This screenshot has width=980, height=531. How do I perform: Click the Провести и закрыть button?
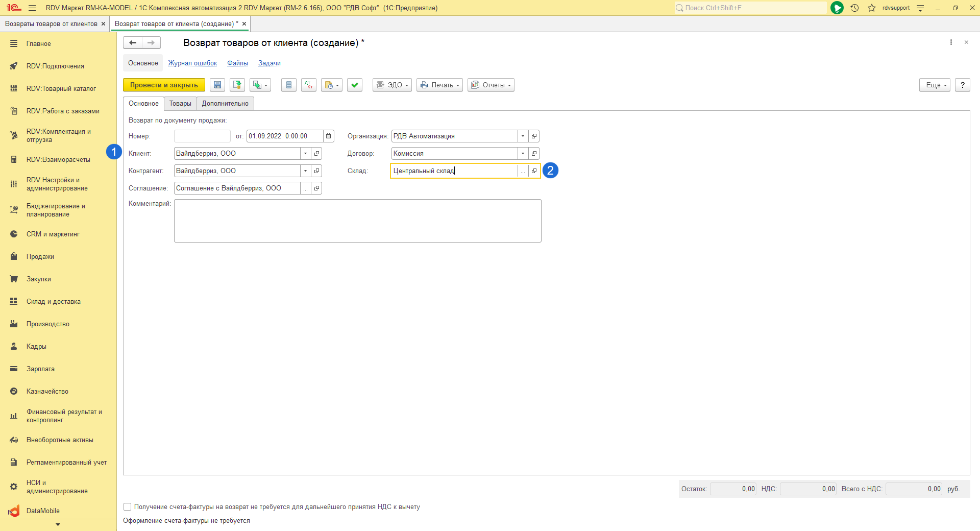point(164,85)
